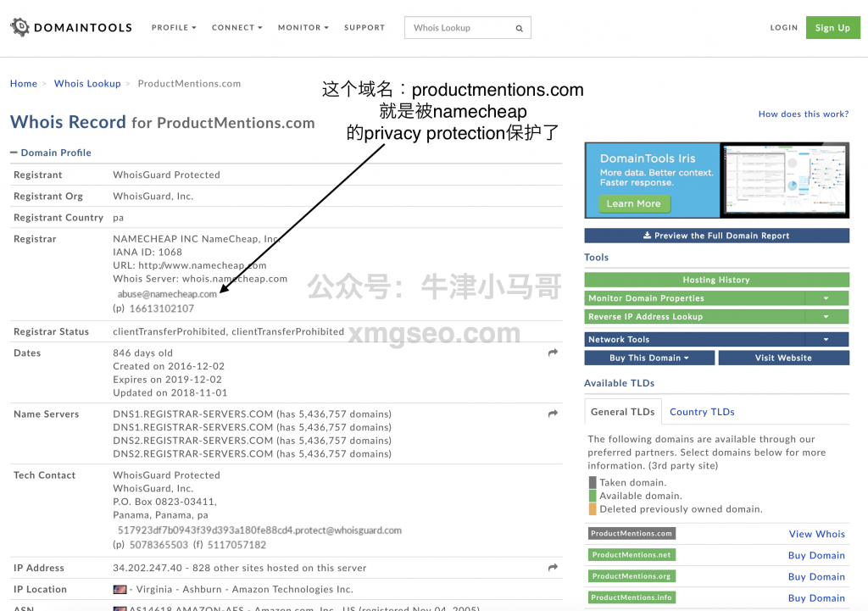Click 'IANA ID: 1068' text
868x611 pixels.
[x=147, y=253]
